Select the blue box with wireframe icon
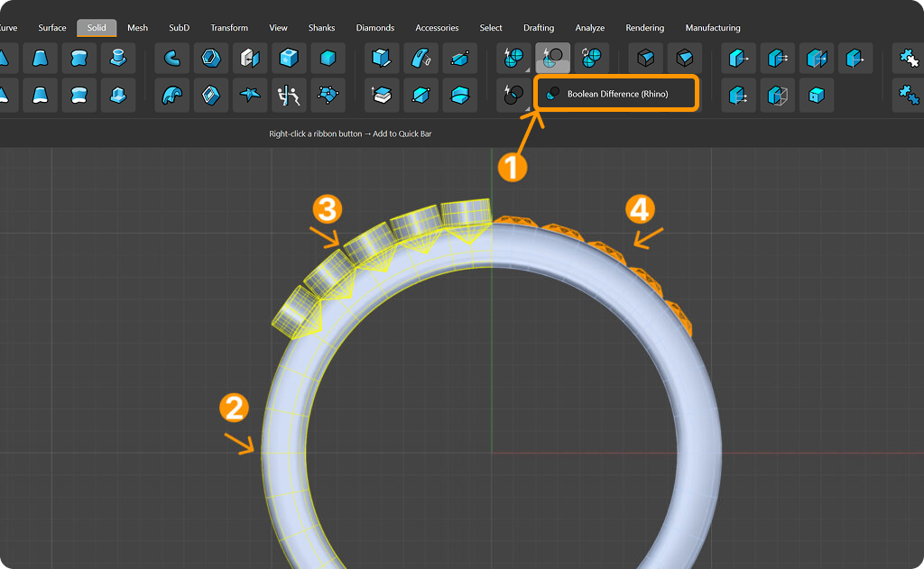The image size is (924, 569). coord(778,95)
